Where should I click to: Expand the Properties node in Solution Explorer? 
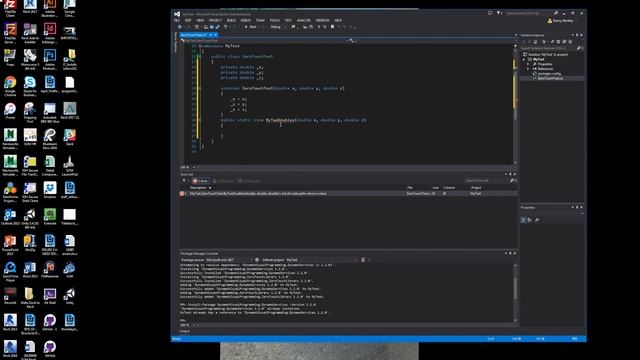pos(528,64)
